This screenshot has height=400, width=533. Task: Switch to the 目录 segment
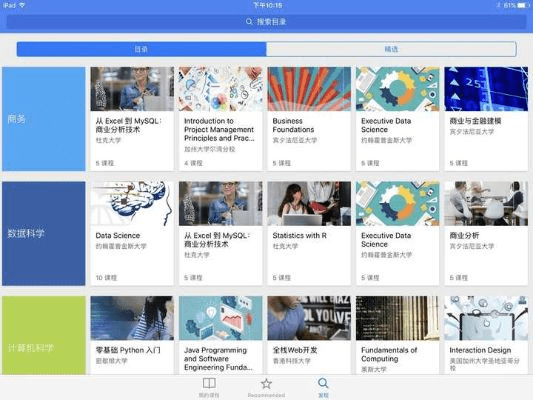click(141, 49)
